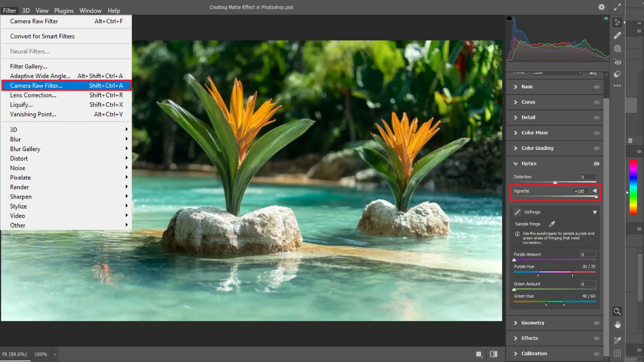
Task: Toggle Geometry panel visibility eye
Action: pyautogui.click(x=596, y=323)
